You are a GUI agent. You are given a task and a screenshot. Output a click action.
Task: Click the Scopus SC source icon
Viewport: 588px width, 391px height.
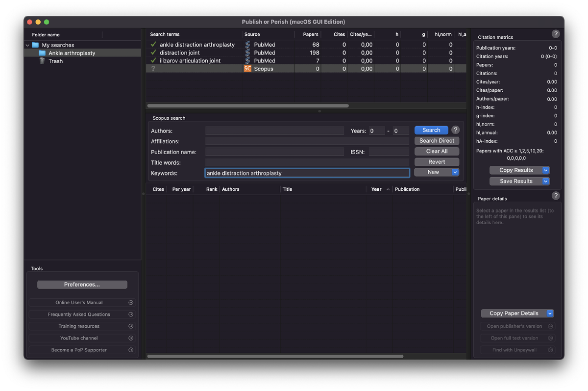point(247,69)
